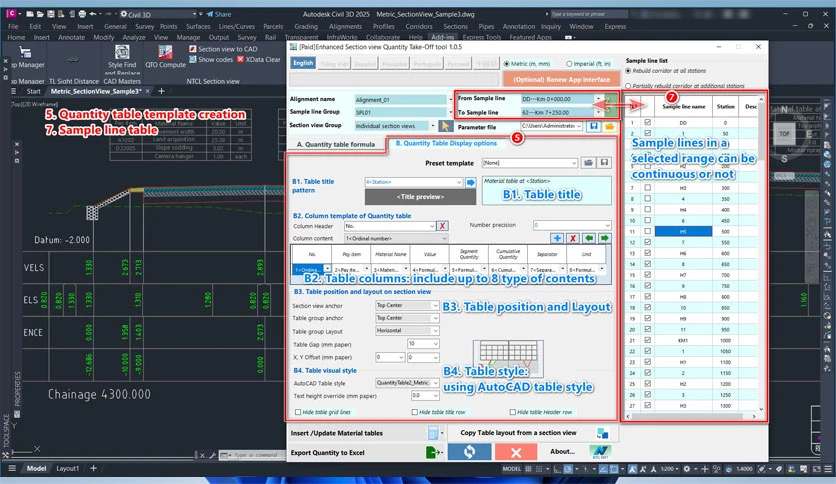This screenshot has width=836, height=484.
Task: Click Copy Table layout from section view icon
Action: coord(602,433)
